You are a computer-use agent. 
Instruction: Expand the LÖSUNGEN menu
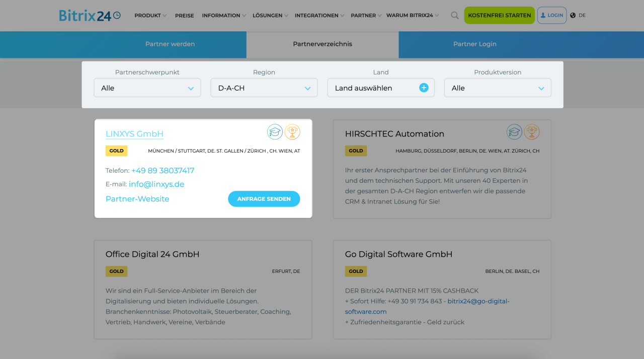tap(270, 16)
